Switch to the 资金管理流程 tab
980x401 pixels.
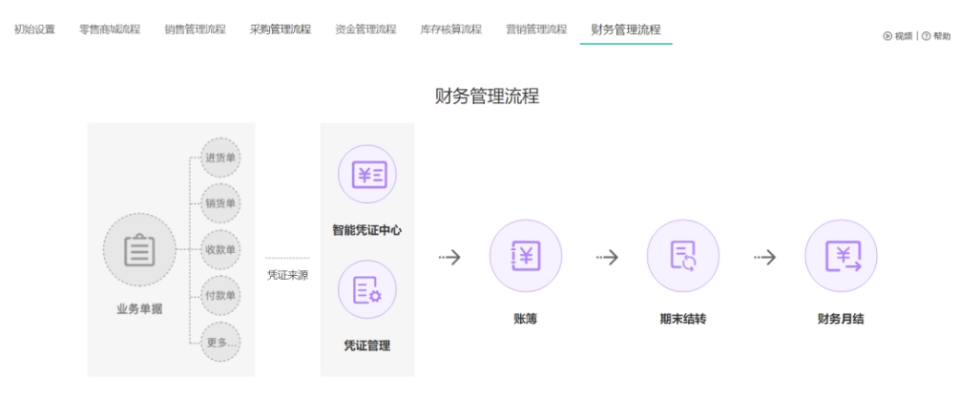[x=365, y=29]
